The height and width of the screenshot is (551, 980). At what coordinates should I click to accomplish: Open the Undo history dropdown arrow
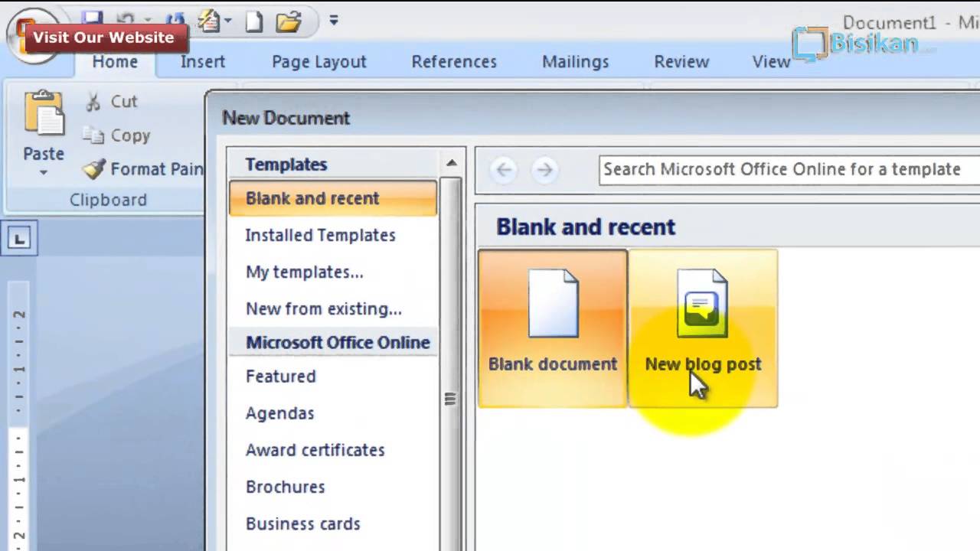pos(148,21)
